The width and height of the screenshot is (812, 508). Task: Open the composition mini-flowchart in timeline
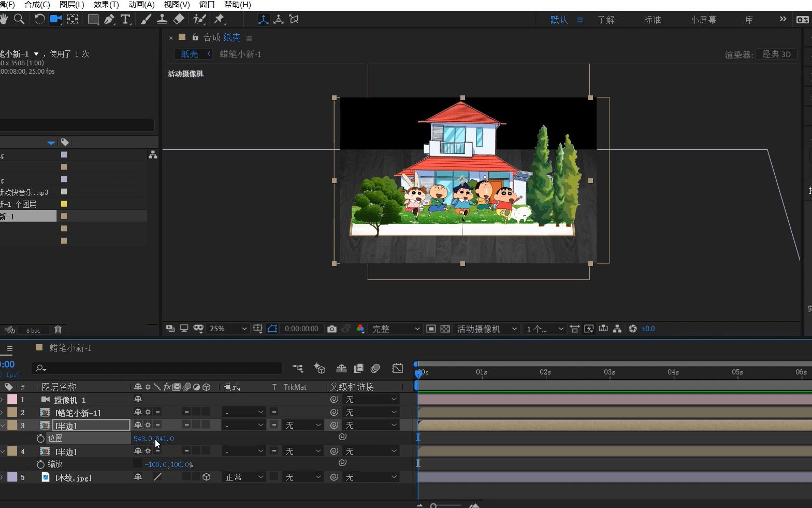click(298, 368)
